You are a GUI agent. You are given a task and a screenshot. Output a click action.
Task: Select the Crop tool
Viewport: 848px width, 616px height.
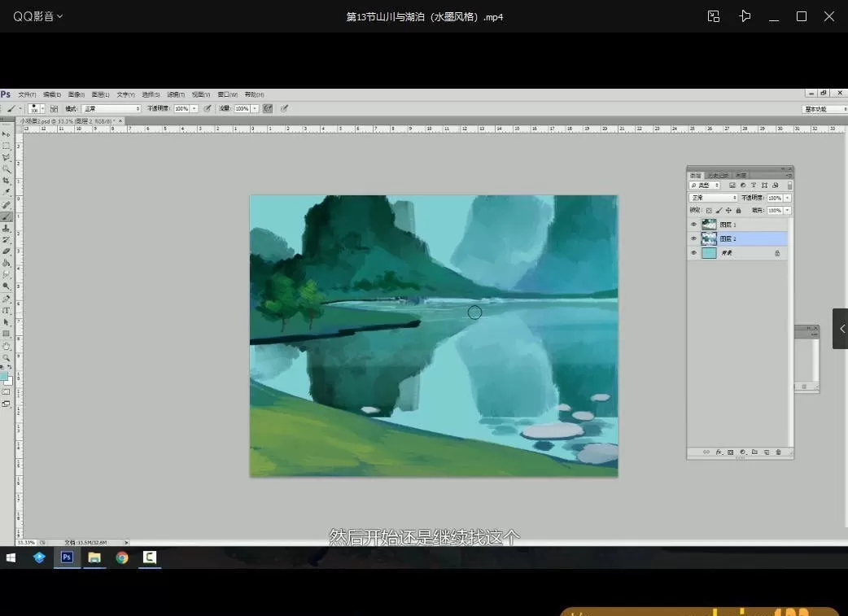[x=7, y=181]
